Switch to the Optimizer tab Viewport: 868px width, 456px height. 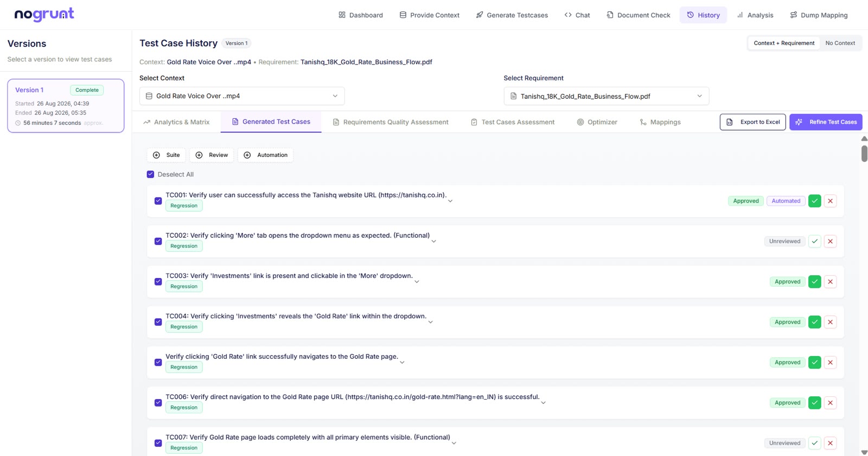(x=597, y=122)
